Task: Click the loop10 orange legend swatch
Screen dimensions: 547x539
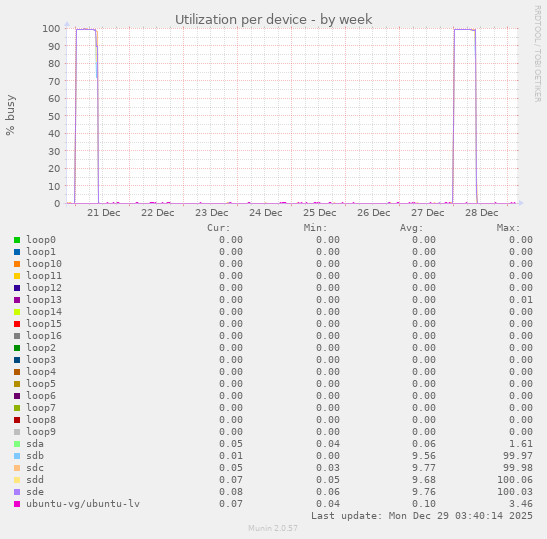Action: pyautogui.click(x=17, y=264)
